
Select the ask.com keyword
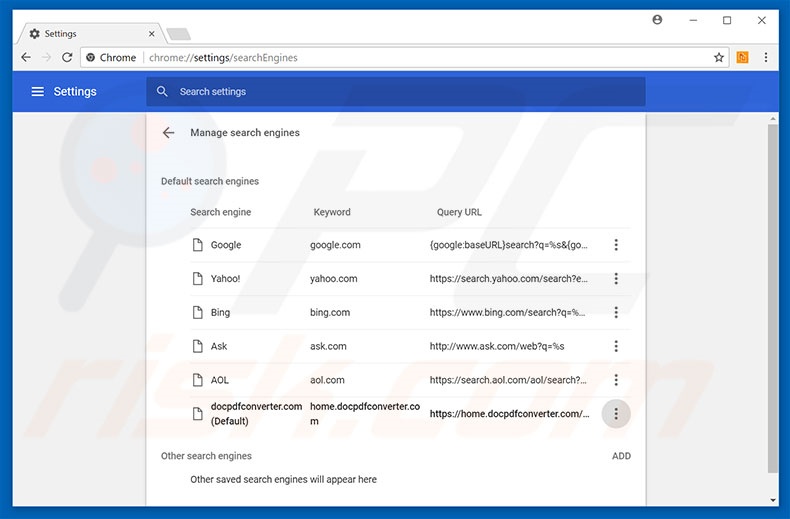click(328, 346)
